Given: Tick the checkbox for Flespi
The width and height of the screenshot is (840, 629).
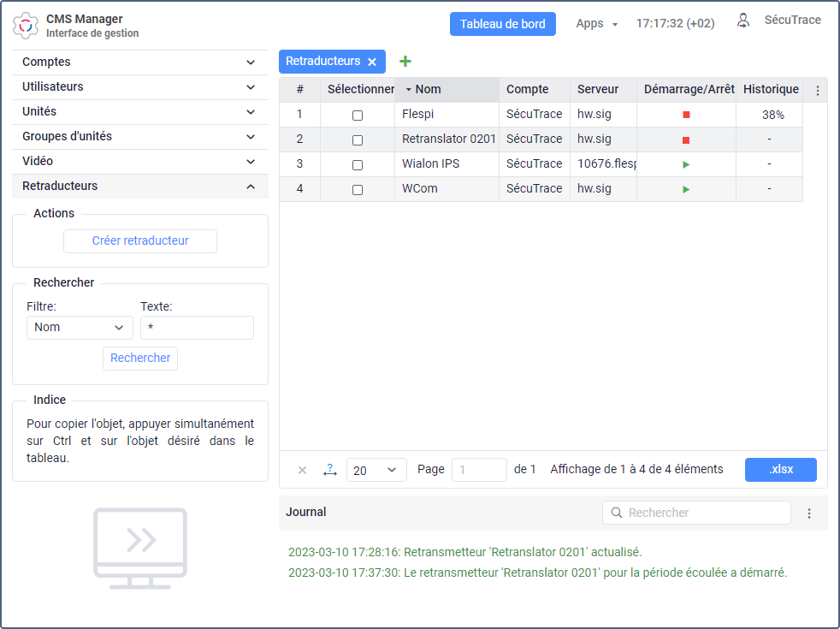Looking at the screenshot, I should [x=358, y=115].
